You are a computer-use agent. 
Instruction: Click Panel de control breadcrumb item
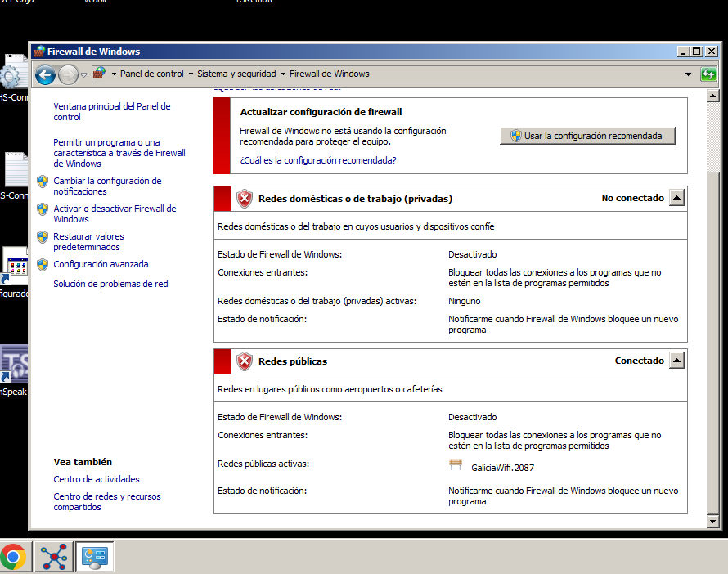click(x=151, y=74)
